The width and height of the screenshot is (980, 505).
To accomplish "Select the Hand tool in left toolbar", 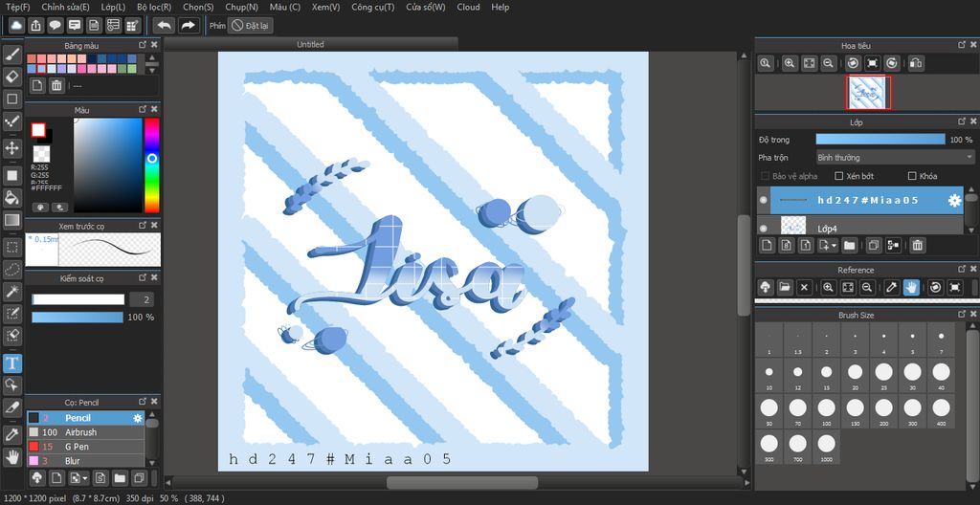I will (12, 455).
